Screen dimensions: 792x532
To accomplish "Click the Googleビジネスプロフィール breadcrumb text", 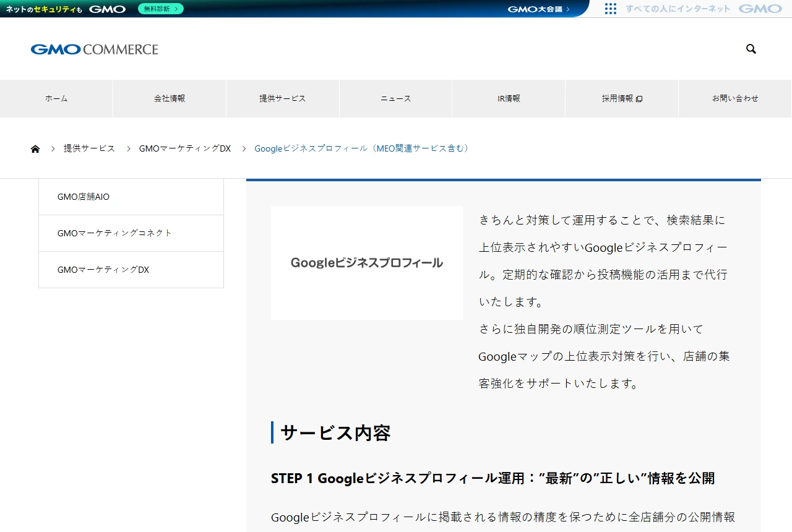I will point(362,148).
